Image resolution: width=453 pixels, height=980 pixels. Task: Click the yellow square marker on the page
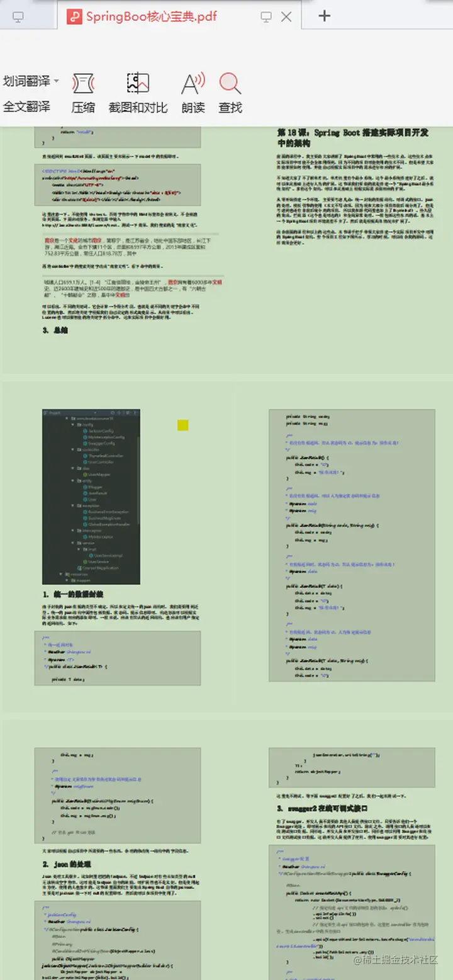(x=183, y=425)
